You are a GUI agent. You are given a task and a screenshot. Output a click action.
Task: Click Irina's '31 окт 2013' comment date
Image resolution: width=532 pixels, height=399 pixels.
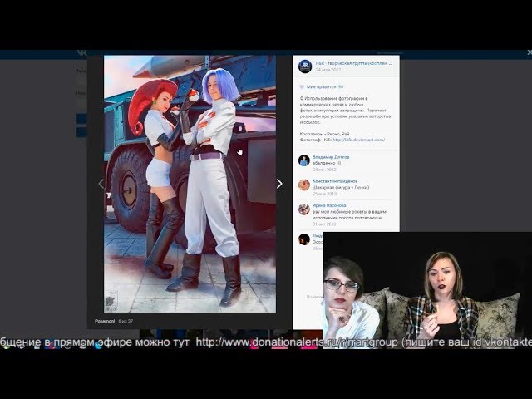(324, 224)
